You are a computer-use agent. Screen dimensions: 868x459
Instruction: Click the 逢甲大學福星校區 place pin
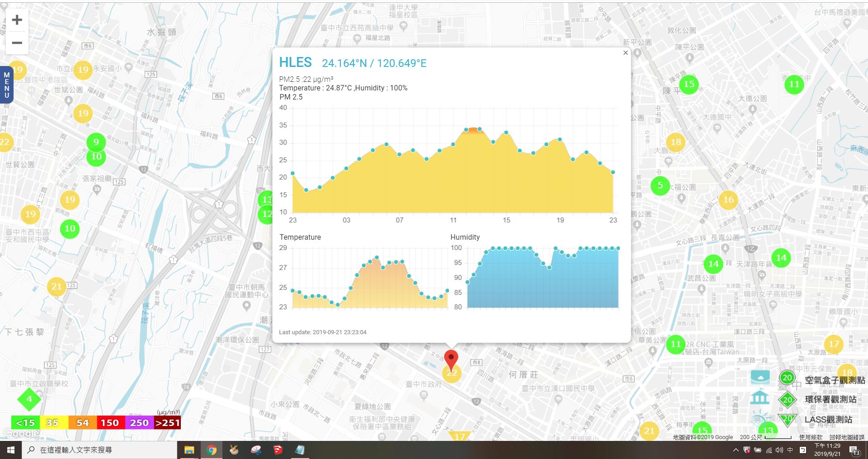tap(404, 27)
